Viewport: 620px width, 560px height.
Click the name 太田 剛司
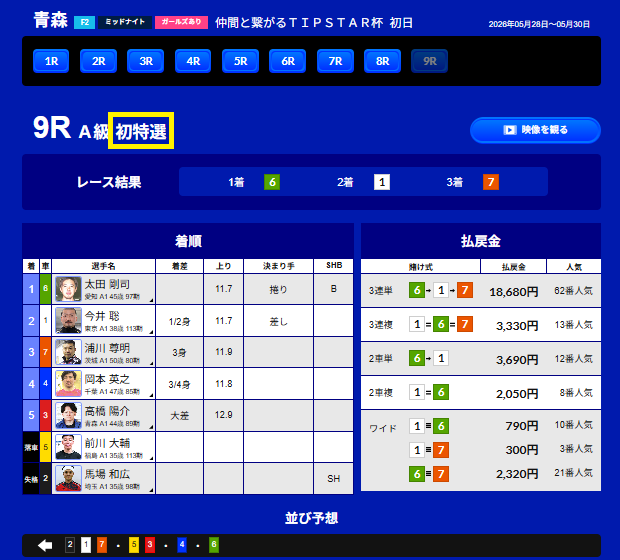pos(107,284)
